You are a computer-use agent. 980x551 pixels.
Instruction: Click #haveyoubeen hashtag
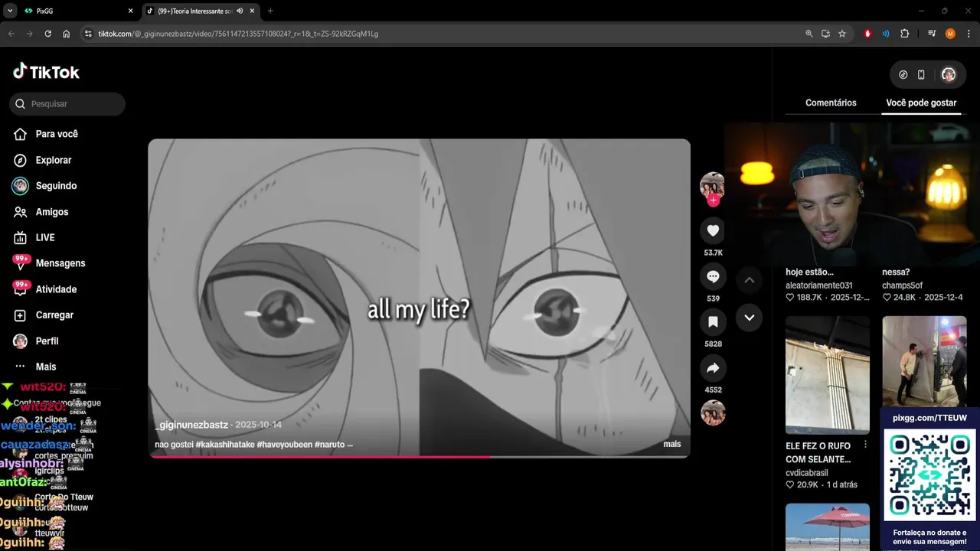[x=284, y=444]
